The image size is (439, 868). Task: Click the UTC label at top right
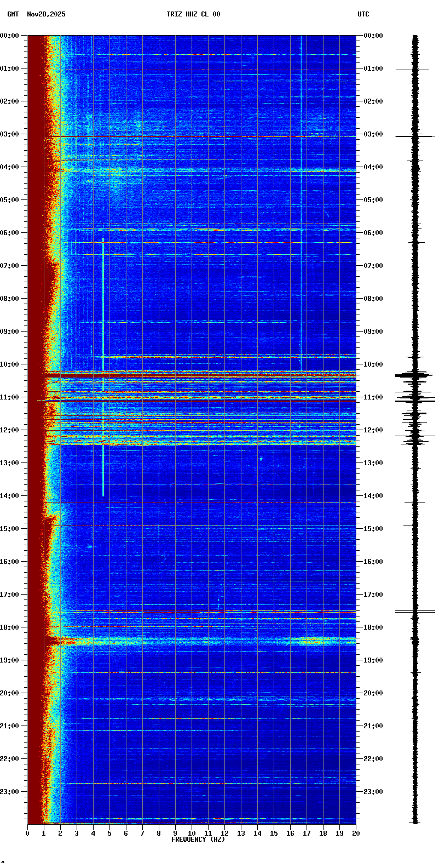(363, 14)
